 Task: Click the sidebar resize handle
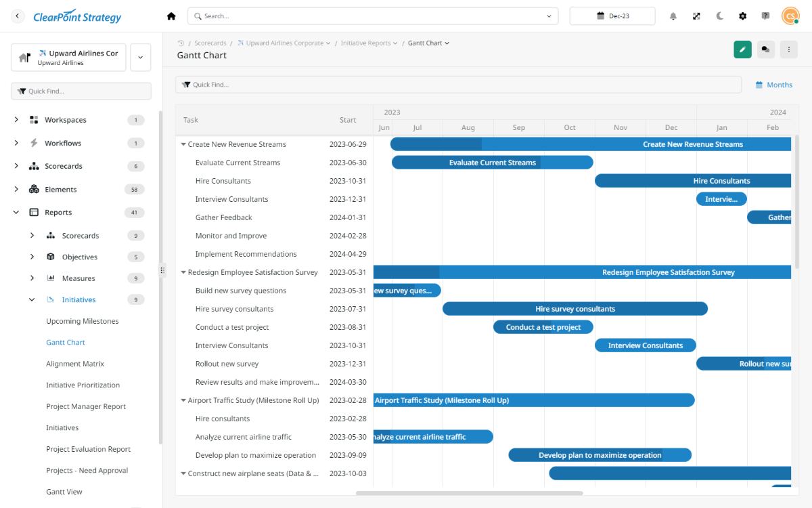[162, 270]
